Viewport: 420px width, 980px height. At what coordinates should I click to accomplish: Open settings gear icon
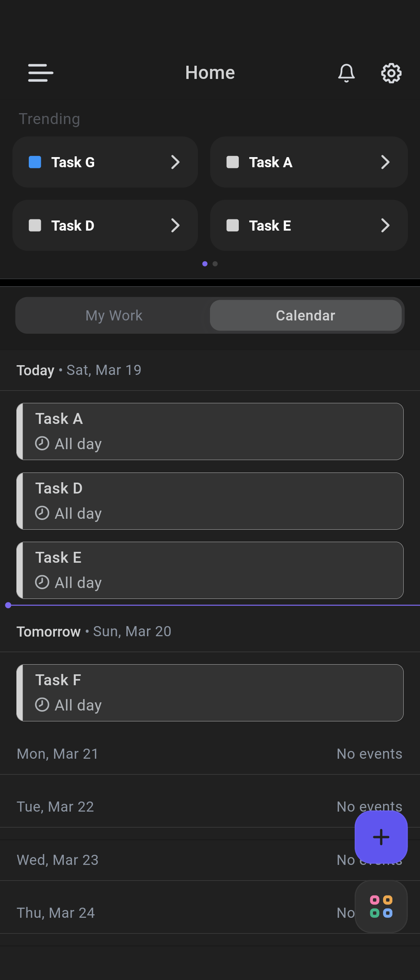coord(391,73)
